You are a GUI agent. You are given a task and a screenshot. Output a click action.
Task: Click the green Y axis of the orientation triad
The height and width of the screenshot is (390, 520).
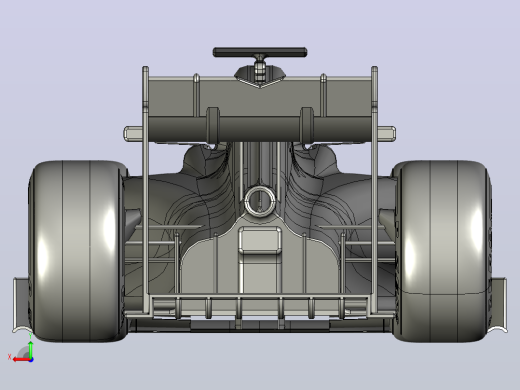[31, 349]
